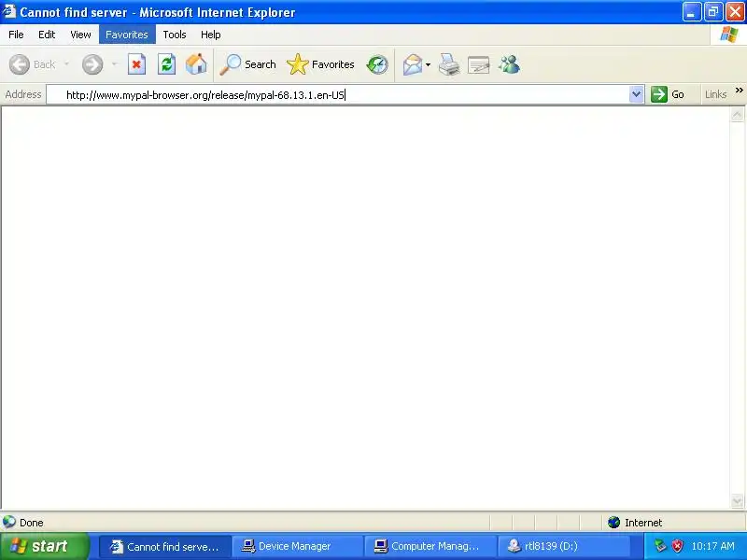
Task: Open the History clock icon
Action: click(x=377, y=64)
